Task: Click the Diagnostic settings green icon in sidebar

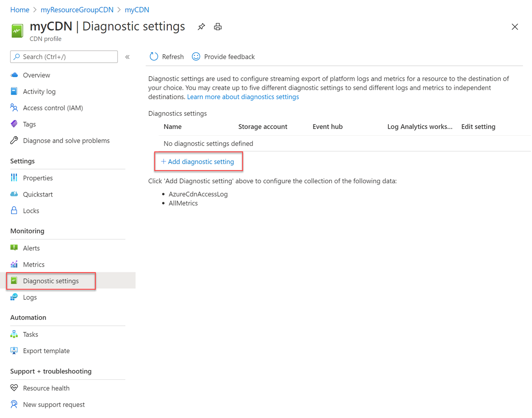Action: (14, 281)
